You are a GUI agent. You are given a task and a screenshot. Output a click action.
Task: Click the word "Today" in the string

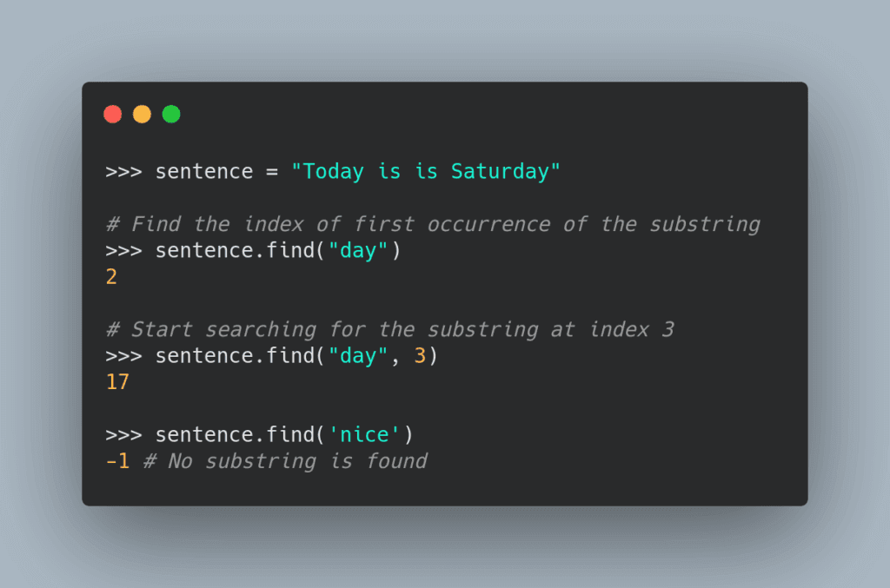tap(334, 171)
